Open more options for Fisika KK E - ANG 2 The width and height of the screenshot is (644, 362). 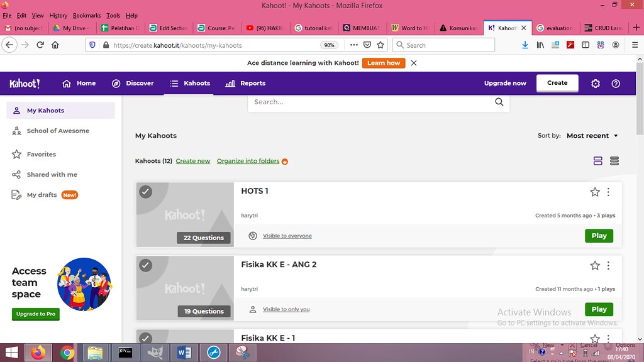(608, 266)
